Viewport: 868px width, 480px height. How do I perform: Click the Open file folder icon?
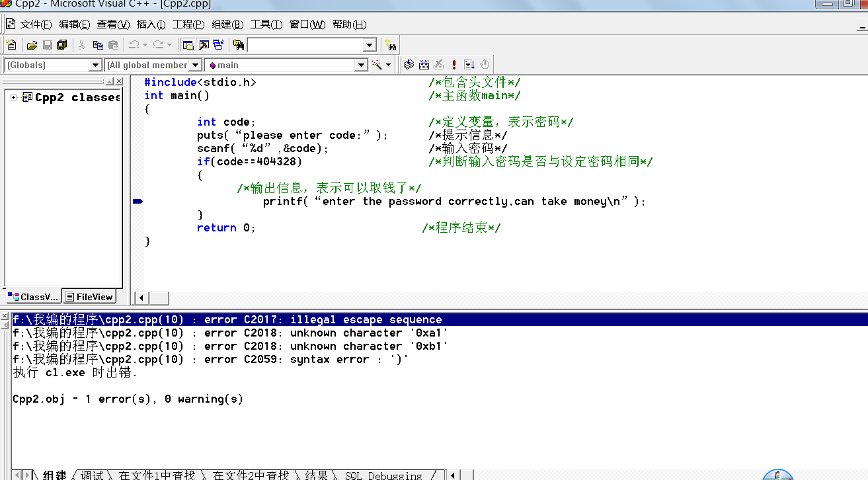[32, 45]
